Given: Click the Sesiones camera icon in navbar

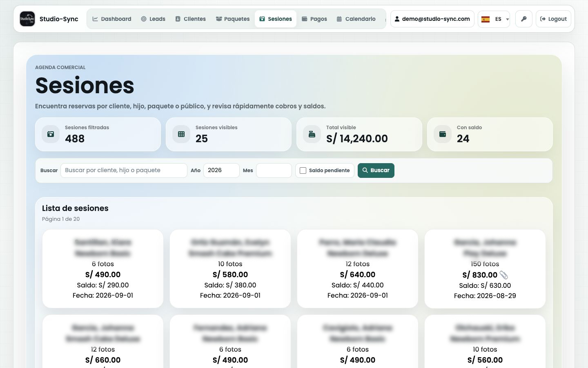Looking at the screenshot, I should coord(262,19).
